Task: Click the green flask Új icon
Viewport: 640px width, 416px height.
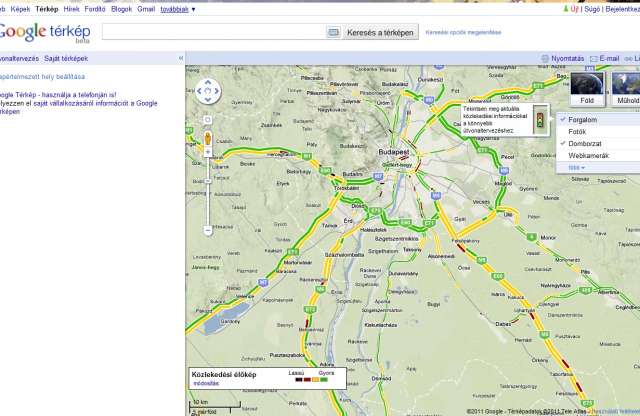Action: (566, 9)
